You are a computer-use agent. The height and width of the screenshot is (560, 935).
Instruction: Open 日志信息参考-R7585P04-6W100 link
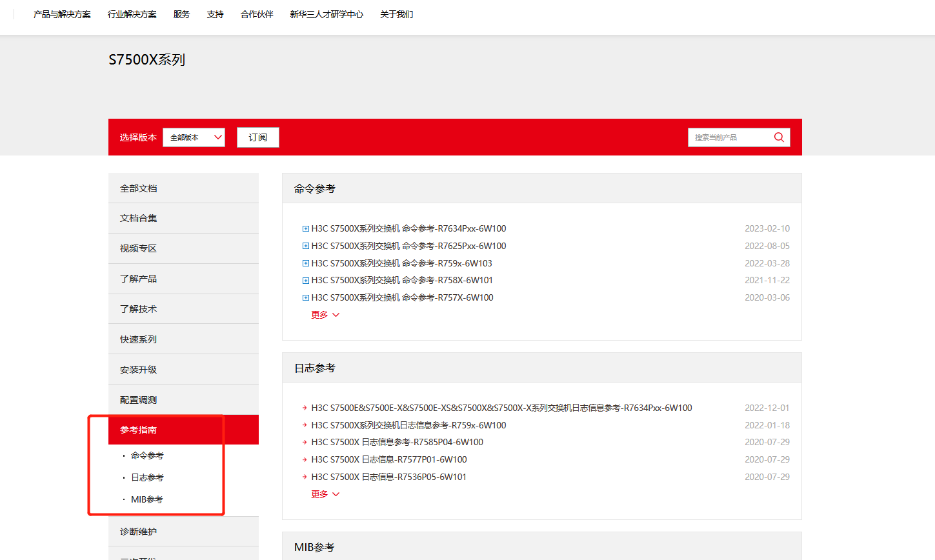397,442
